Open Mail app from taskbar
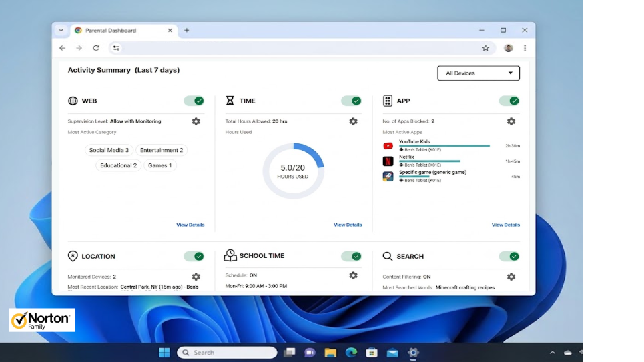The image size is (644, 362). [x=392, y=353]
